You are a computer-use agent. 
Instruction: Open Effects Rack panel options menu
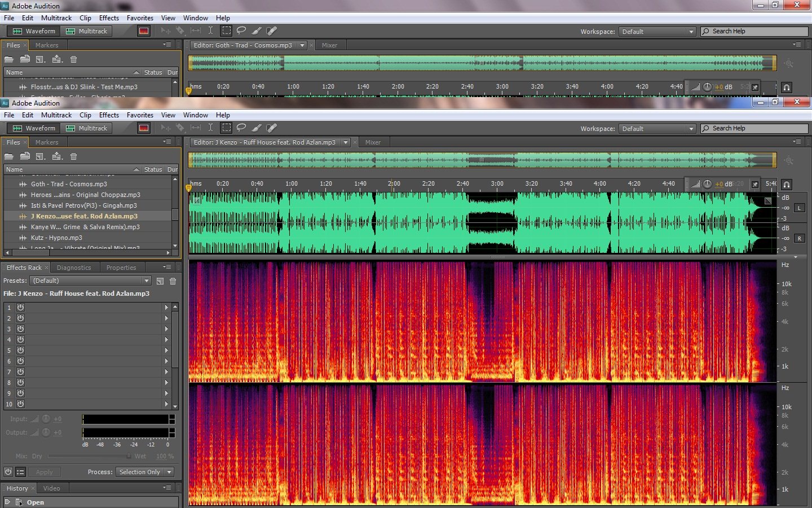pos(167,267)
